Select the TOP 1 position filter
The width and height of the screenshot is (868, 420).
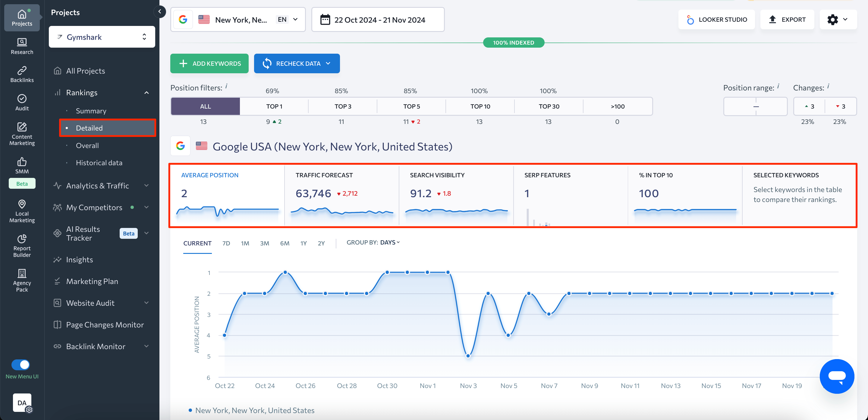coord(274,106)
